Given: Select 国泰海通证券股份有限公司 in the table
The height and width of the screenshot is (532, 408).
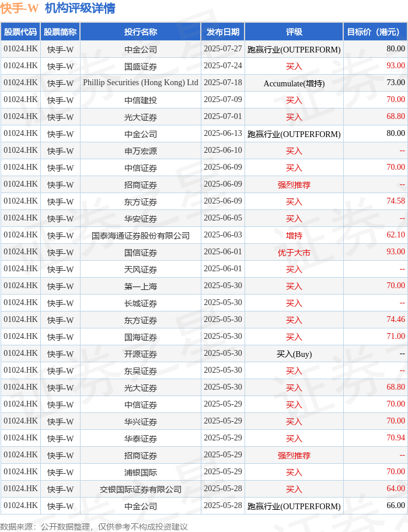Looking at the screenshot, I should (x=141, y=236).
